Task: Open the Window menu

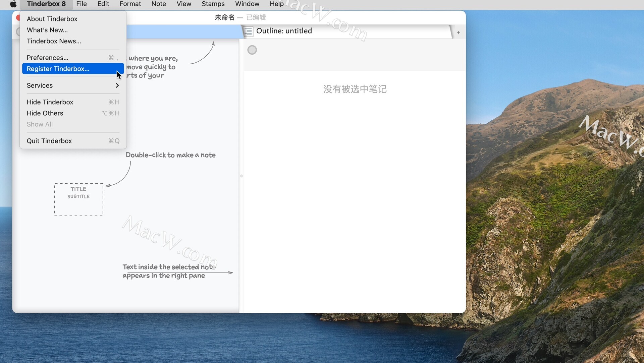Action: point(247,4)
